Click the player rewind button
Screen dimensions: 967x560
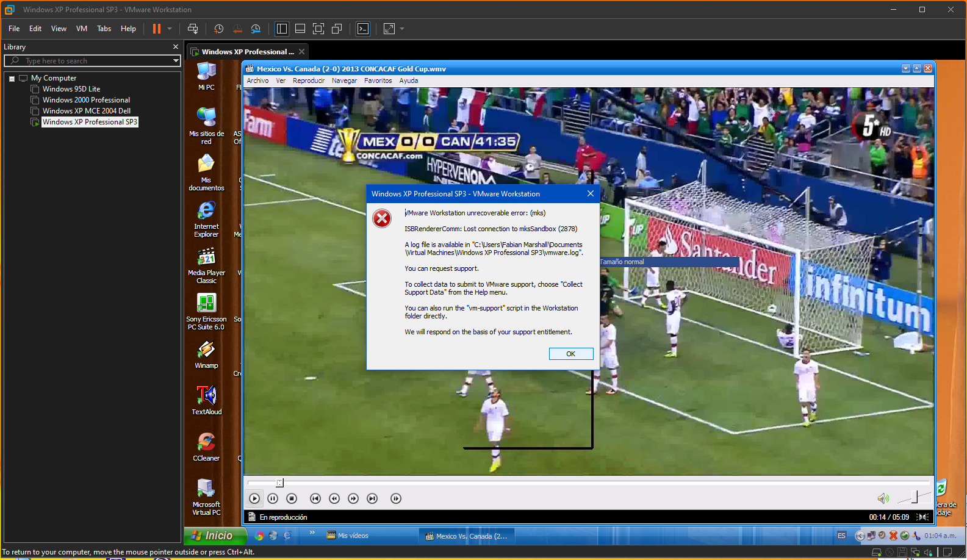point(334,498)
